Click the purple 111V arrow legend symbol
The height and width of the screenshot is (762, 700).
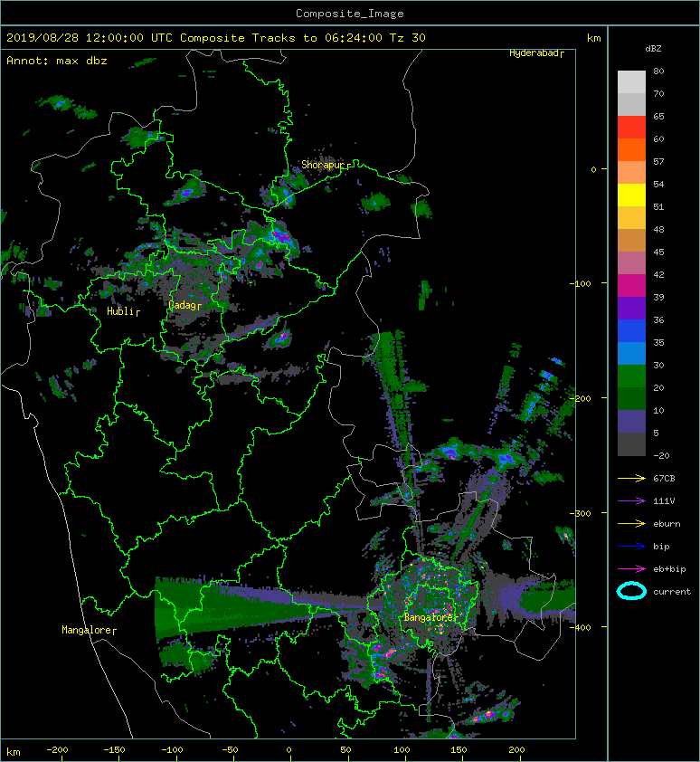tap(631, 501)
